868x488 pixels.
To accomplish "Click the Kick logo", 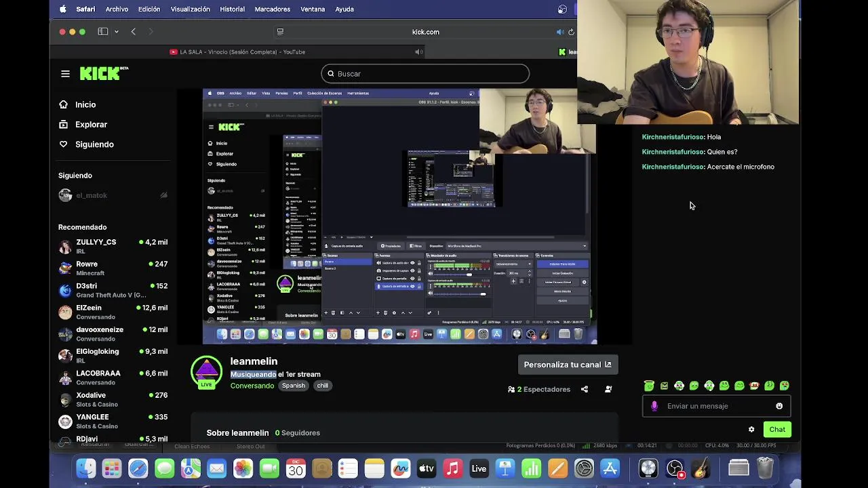I will pos(104,73).
